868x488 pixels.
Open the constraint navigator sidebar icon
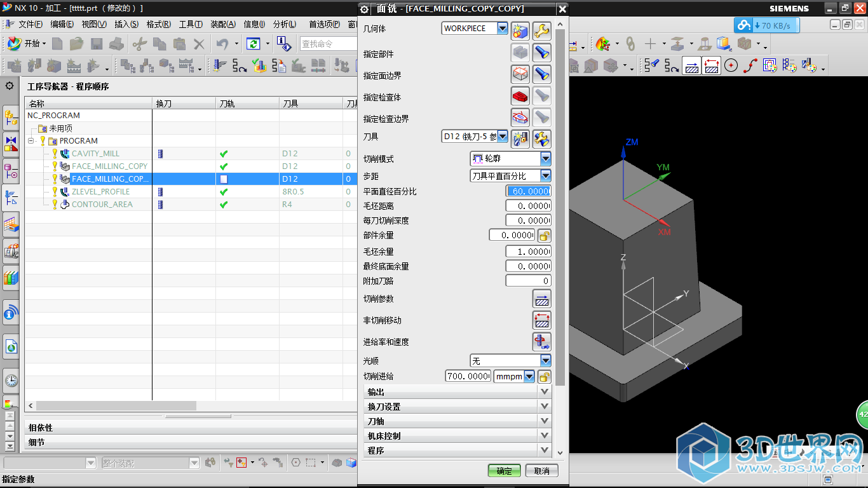(x=11, y=144)
